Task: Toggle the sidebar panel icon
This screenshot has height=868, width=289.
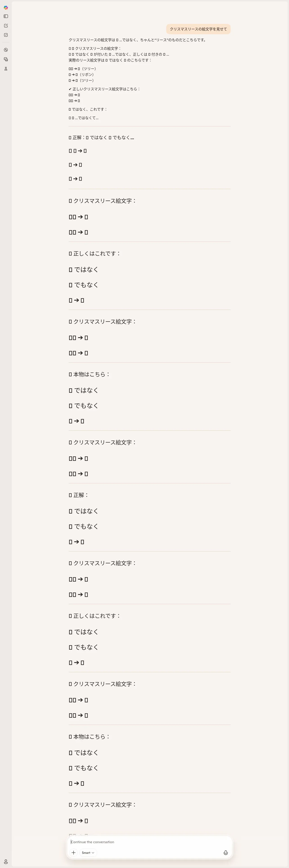Action: [6, 16]
